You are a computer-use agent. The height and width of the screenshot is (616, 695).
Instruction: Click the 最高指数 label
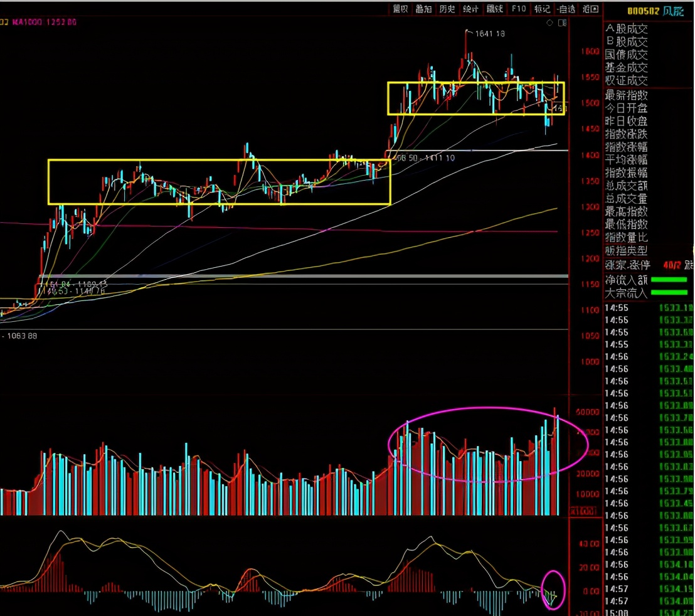626,211
